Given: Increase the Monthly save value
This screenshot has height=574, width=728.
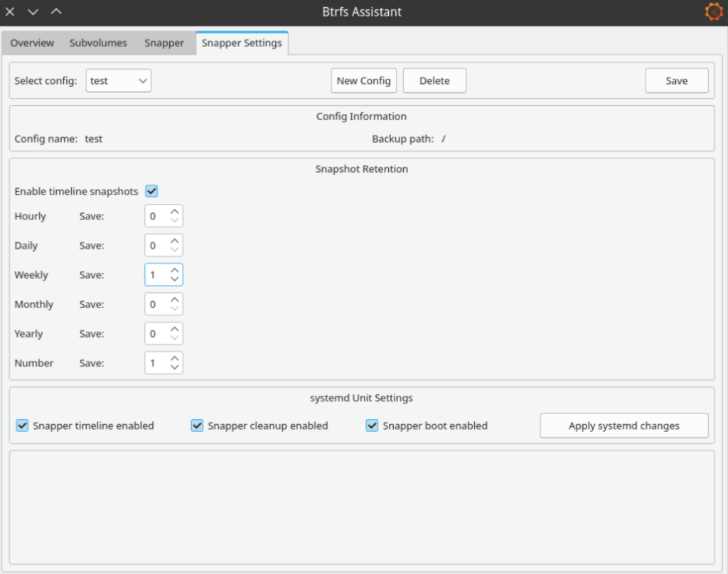Looking at the screenshot, I should click(175, 299).
